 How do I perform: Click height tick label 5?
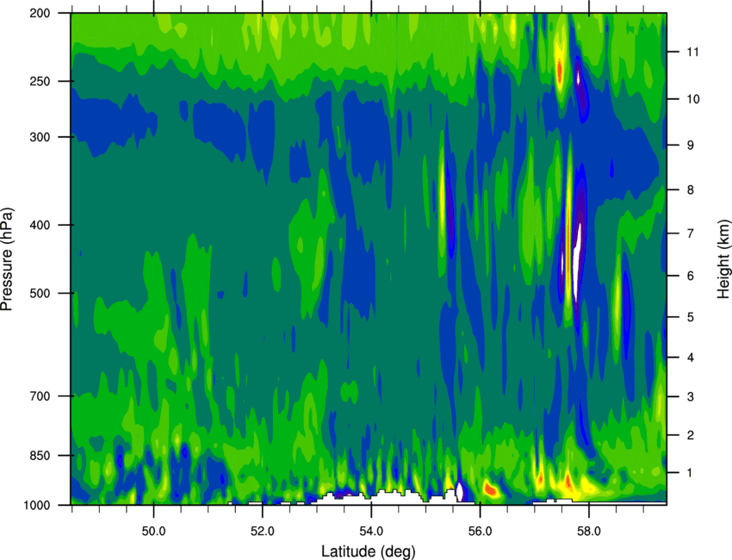tap(690, 318)
